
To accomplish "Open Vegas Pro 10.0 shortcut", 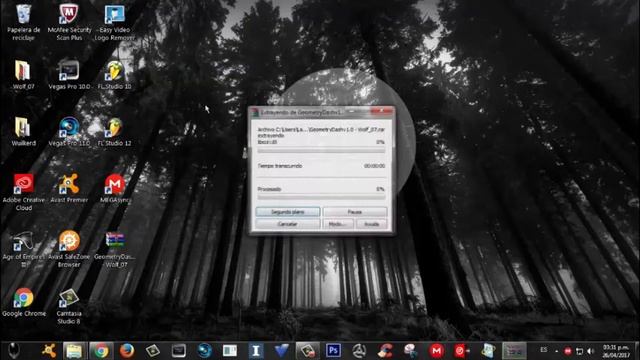I will click(x=69, y=75).
